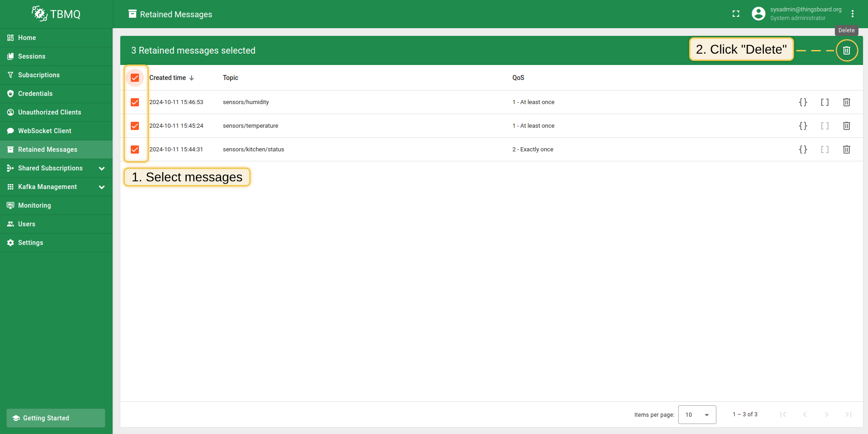Deselect the sensors/humidity message checkbox

coord(135,102)
